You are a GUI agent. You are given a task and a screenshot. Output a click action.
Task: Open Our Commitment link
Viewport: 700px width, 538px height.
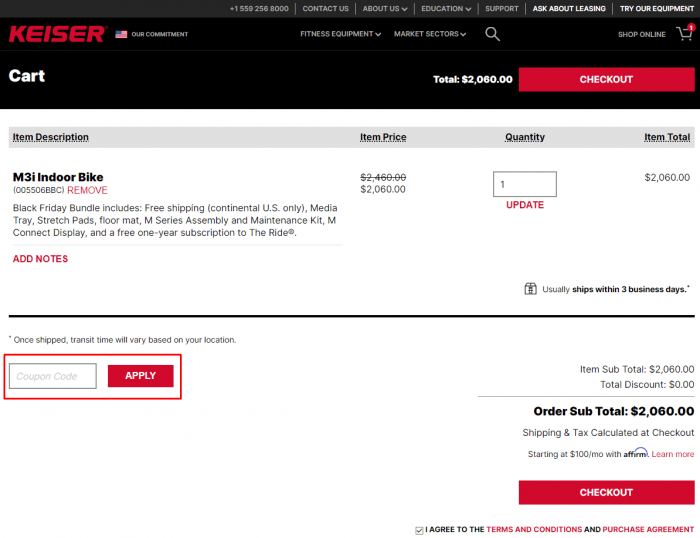(x=159, y=34)
